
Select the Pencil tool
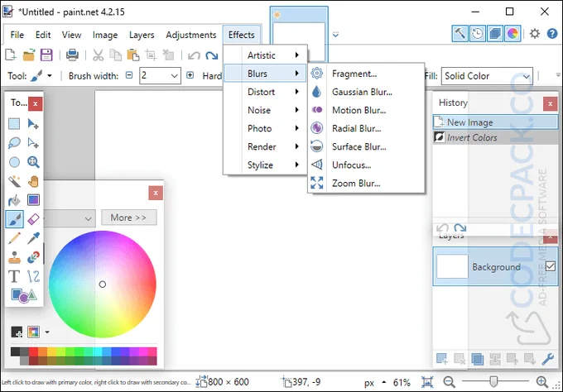[x=14, y=238]
